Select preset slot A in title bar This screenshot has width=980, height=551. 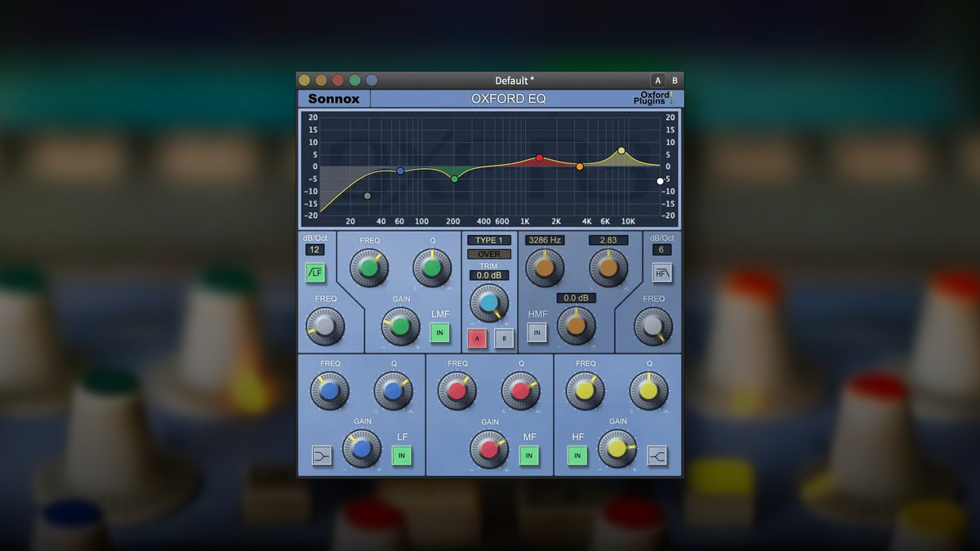(x=657, y=80)
